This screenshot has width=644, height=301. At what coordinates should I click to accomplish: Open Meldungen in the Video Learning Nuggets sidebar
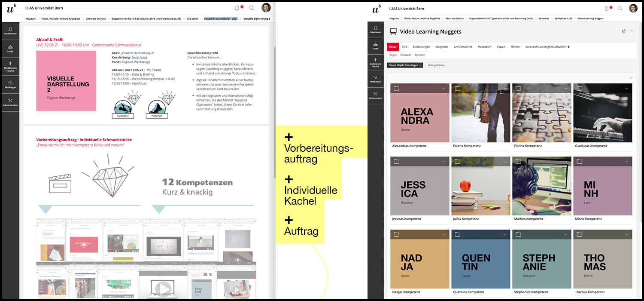375,79
